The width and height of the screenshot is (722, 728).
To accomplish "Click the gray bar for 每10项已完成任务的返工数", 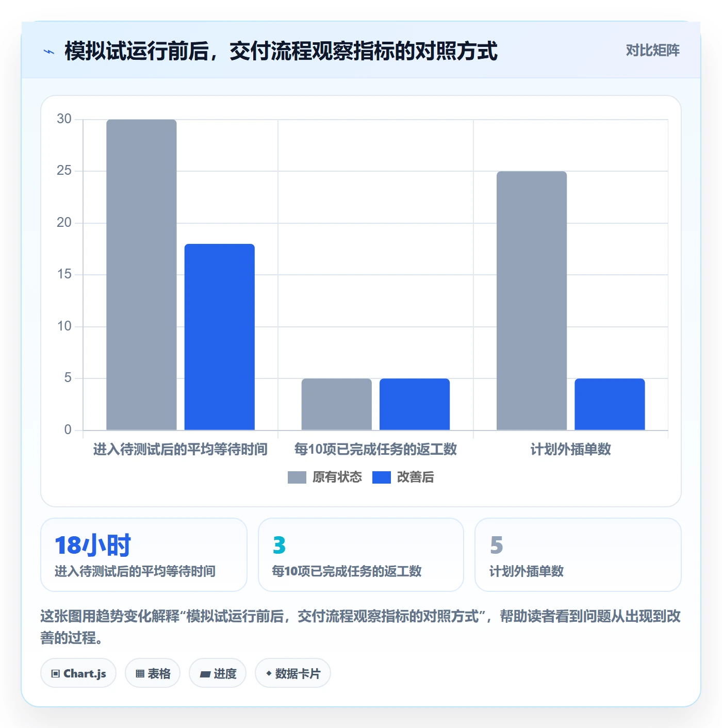I will click(x=337, y=404).
